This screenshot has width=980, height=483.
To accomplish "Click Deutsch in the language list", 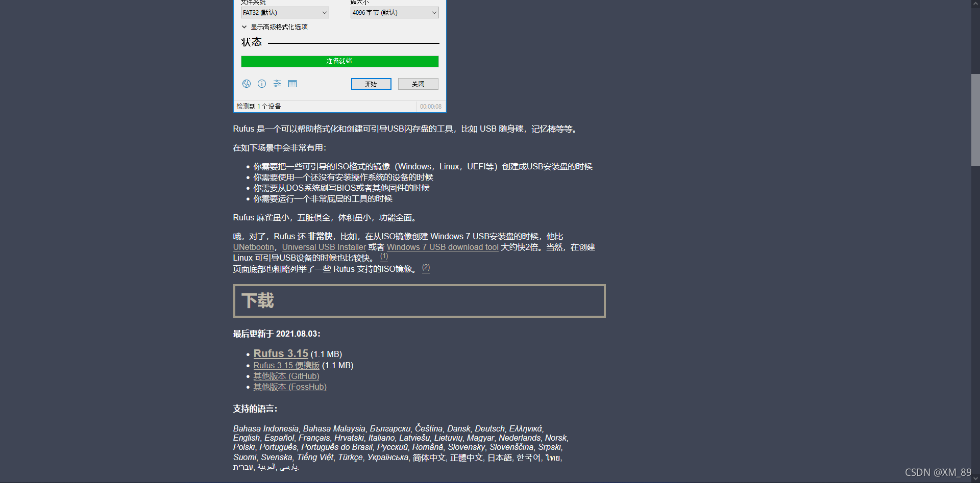I will [x=489, y=429].
